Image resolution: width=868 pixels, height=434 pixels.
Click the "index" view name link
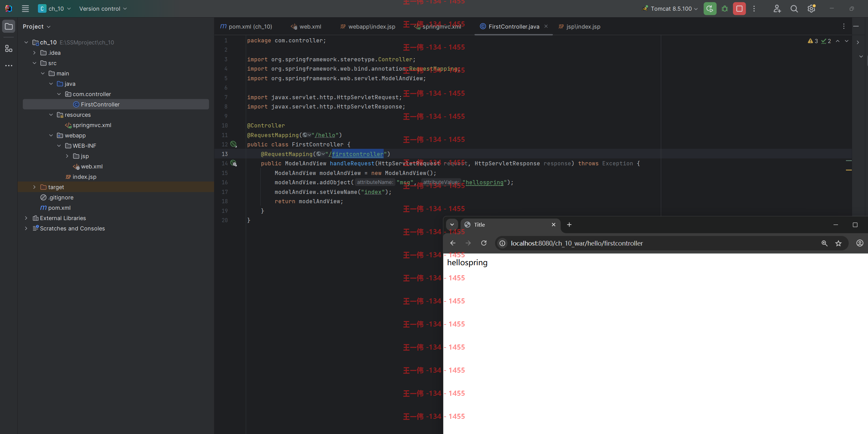click(373, 192)
